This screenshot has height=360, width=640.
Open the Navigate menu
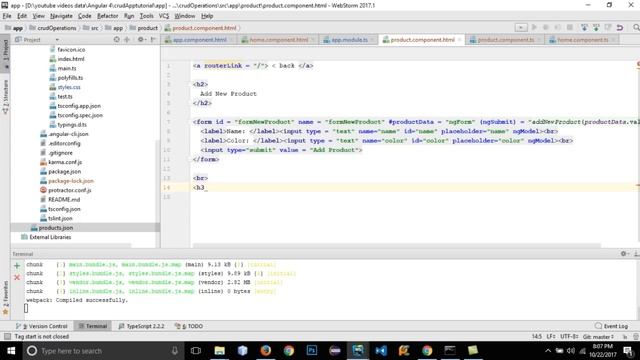click(x=61, y=16)
